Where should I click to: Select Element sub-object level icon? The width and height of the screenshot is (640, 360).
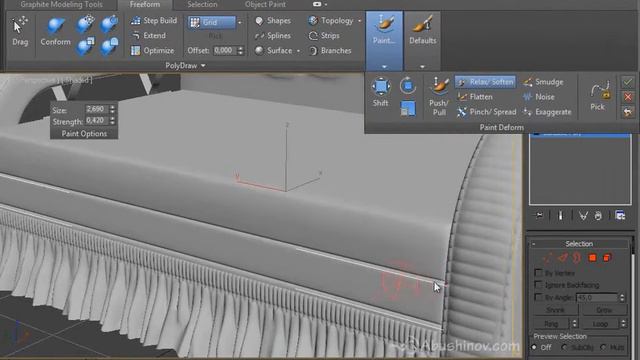pyautogui.click(x=607, y=258)
